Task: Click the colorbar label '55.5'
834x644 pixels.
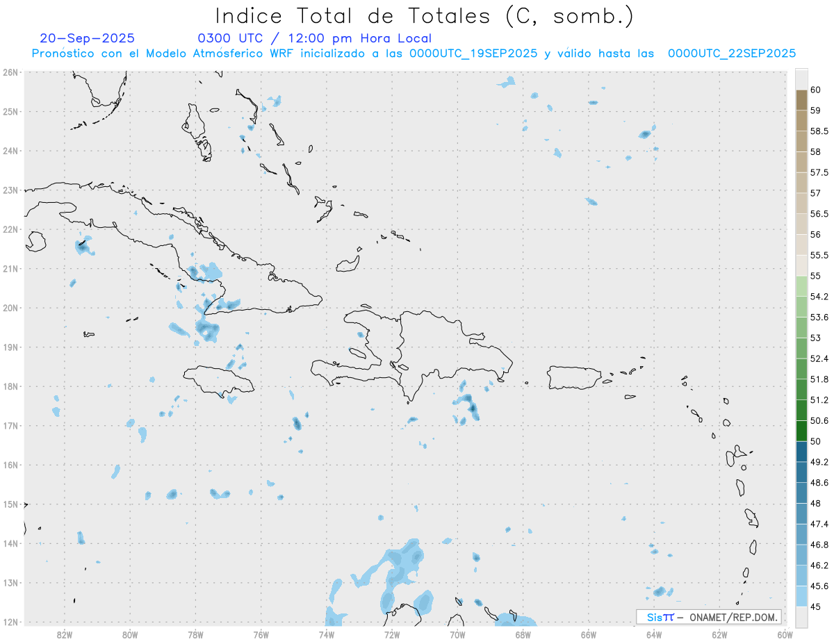Action: point(819,255)
